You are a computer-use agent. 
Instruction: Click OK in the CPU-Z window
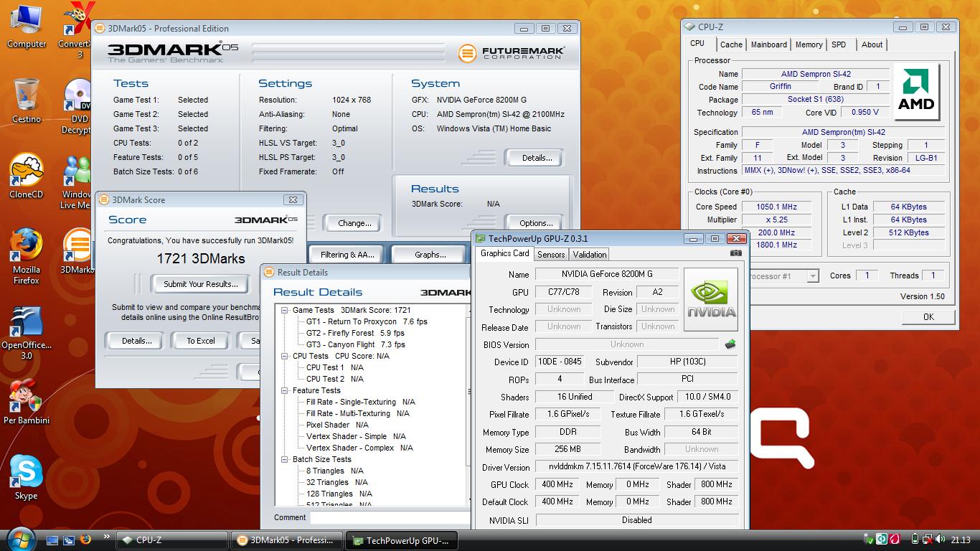[x=928, y=316]
